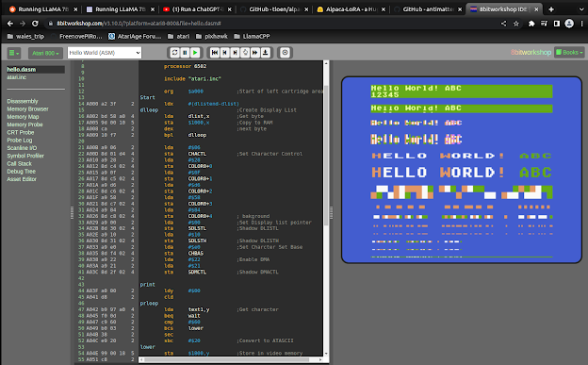Go forward in the browser
The height and width of the screenshot is (365, 588).
point(23,24)
